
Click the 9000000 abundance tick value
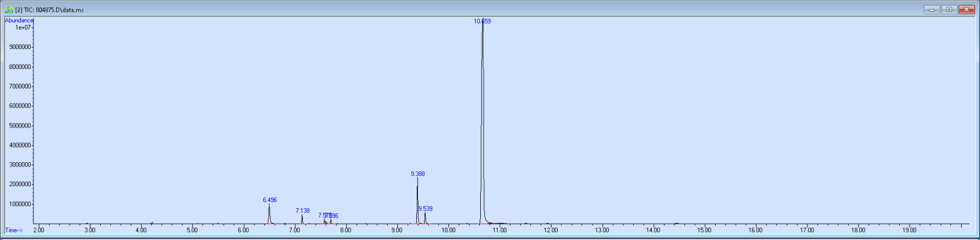20,47
